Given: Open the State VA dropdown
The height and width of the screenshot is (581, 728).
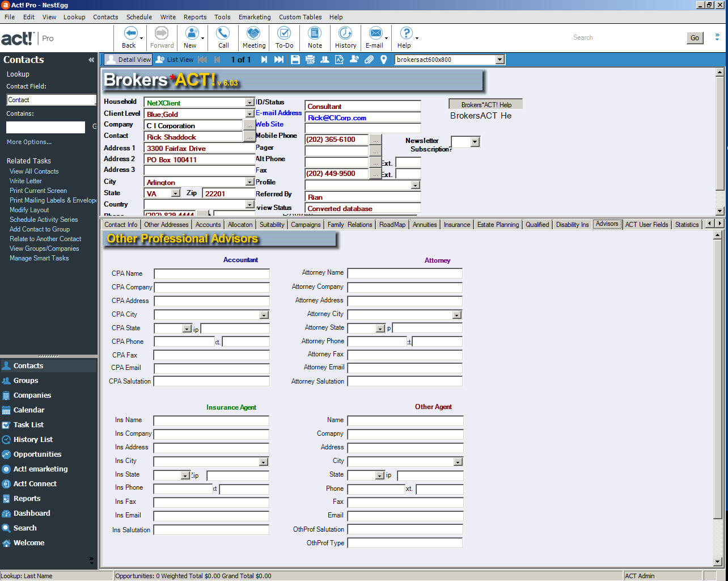Looking at the screenshot, I should (176, 193).
